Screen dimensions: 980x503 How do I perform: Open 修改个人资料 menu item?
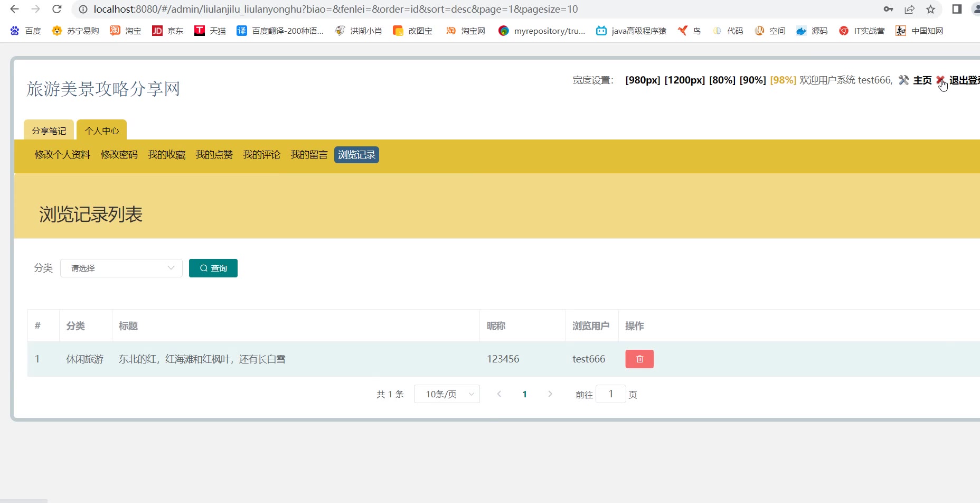click(x=62, y=155)
